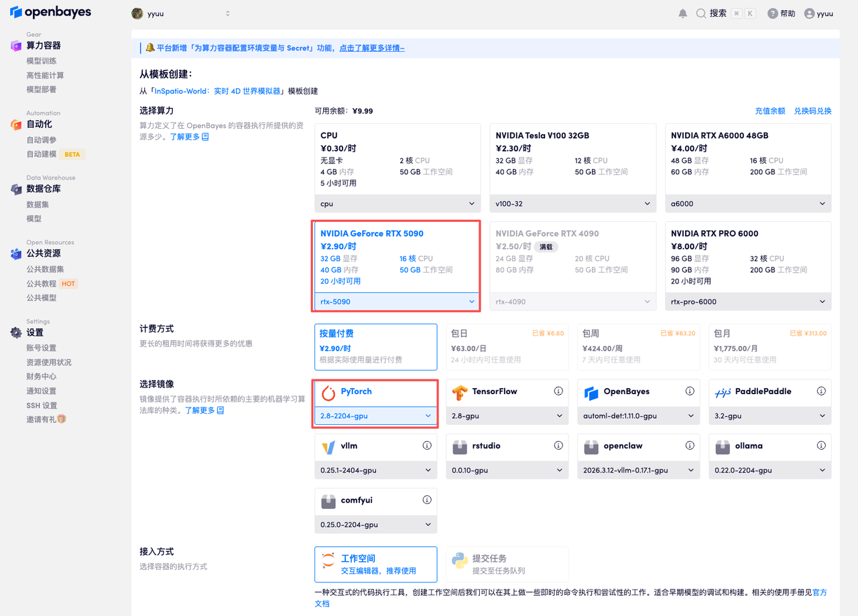Select 包日 daily billing option
This screenshot has width=858, height=616.
pos(507,347)
